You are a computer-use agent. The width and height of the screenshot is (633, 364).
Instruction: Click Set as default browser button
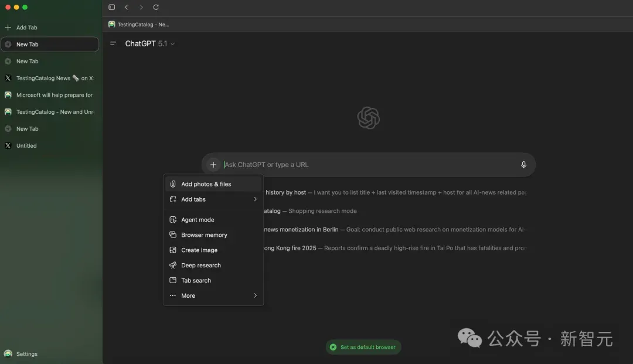363,347
